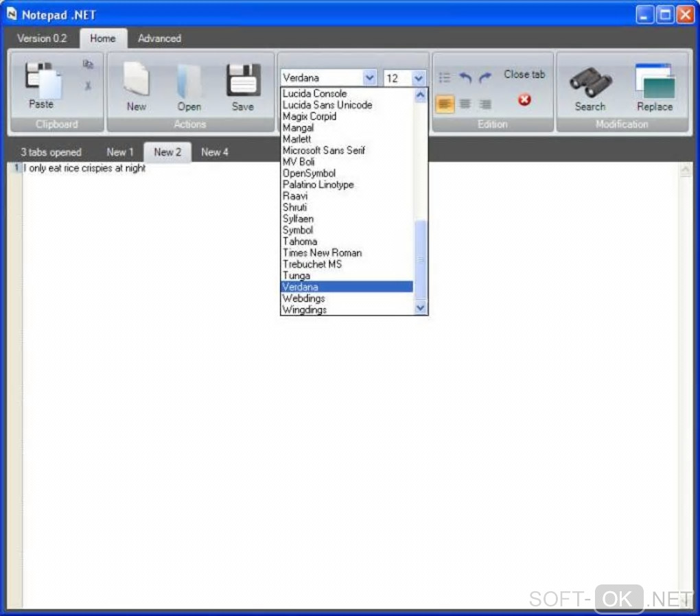Switch to the Home ribbon tab
This screenshot has height=616, width=700.
point(103,38)
